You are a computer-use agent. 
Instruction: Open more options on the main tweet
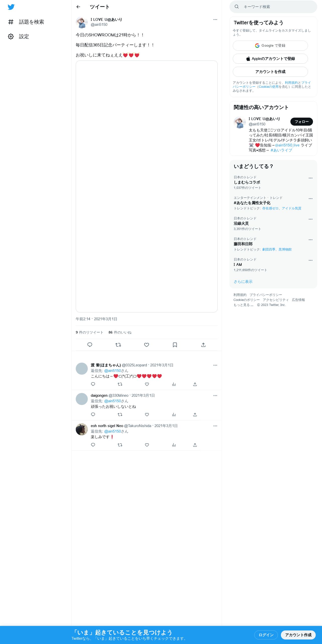coord(215,20)
